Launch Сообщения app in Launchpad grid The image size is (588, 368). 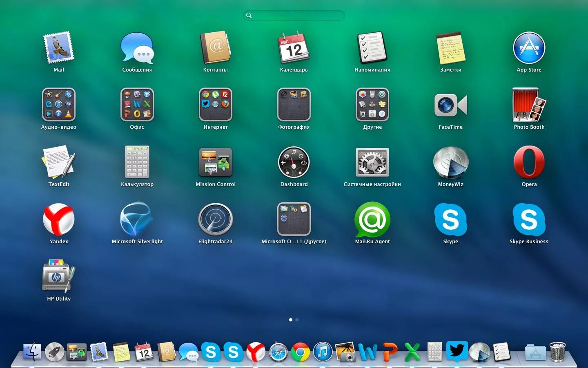pyautogui.click(x=137, y=48)
